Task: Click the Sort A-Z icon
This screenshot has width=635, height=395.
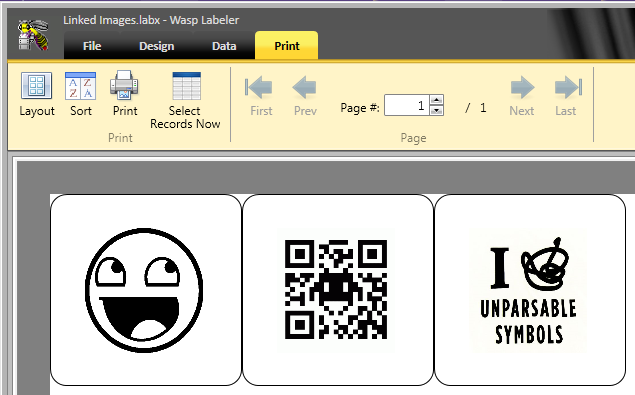Action: pyautogui.click(x=80, y=86)
